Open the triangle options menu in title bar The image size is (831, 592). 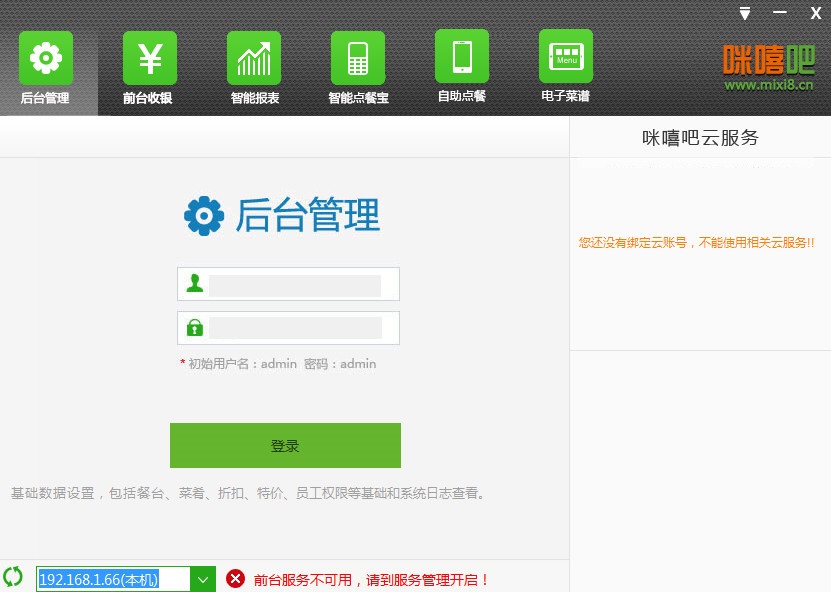pyautogui.click(x=745, y=13)
